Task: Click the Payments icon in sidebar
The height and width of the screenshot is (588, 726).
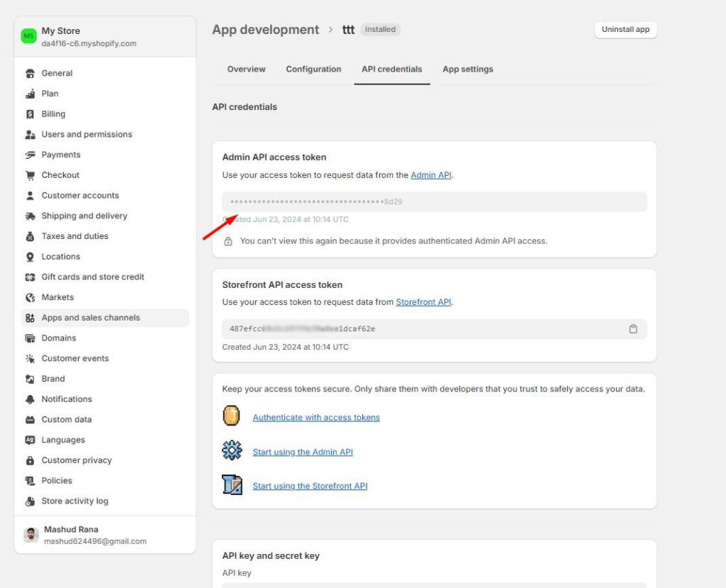Action: click(30, 155)
